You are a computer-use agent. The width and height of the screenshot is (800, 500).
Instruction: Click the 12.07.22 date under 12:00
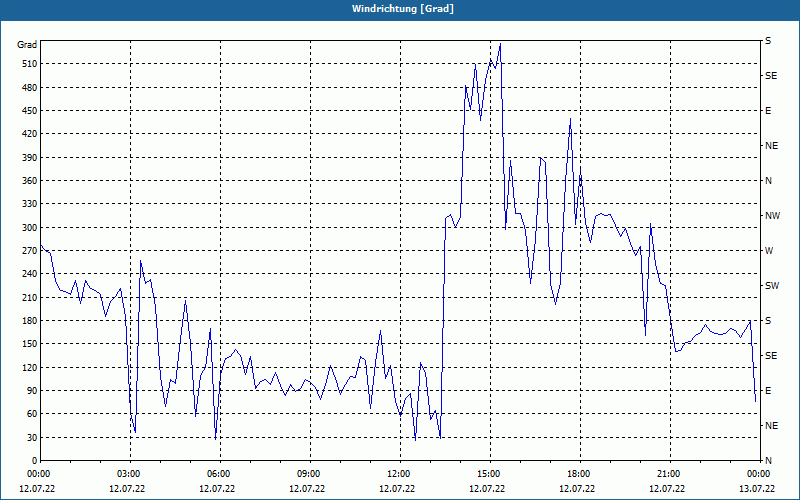click(397, 489)
